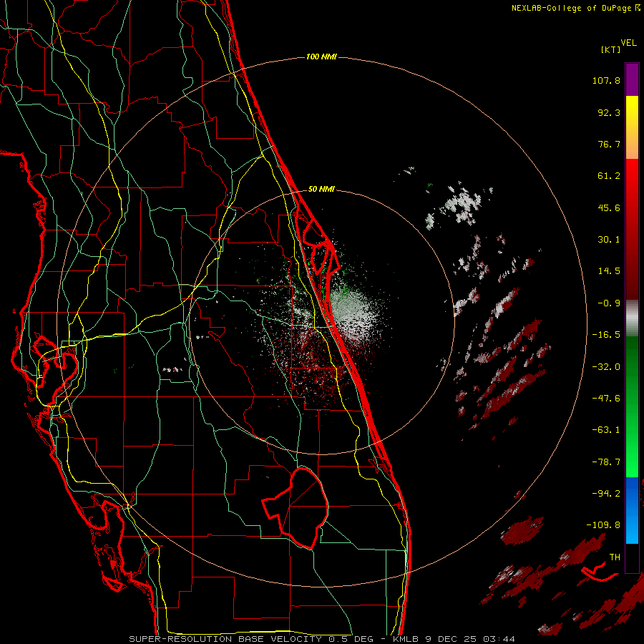Image resolution: width=644 pixels, height=644 pixels.
Task: Click the gray zero-velocity segment of color bar
Action: point(632,318)
